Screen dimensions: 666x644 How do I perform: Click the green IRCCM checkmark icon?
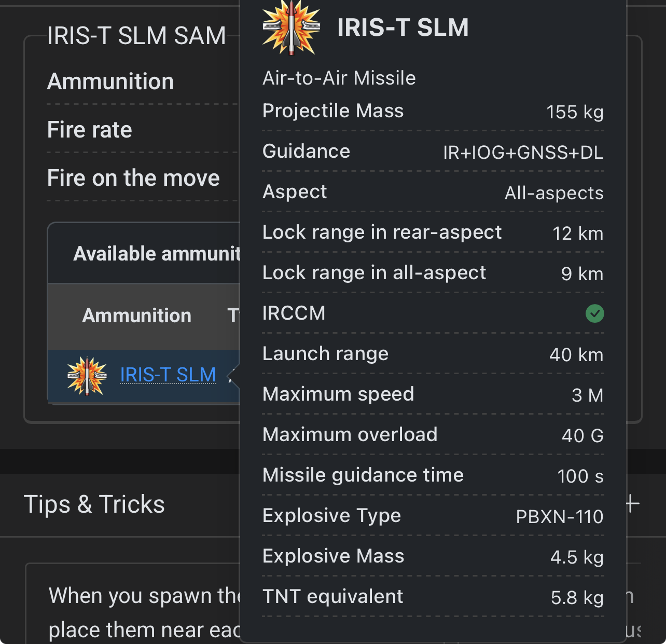pos(594,313)
